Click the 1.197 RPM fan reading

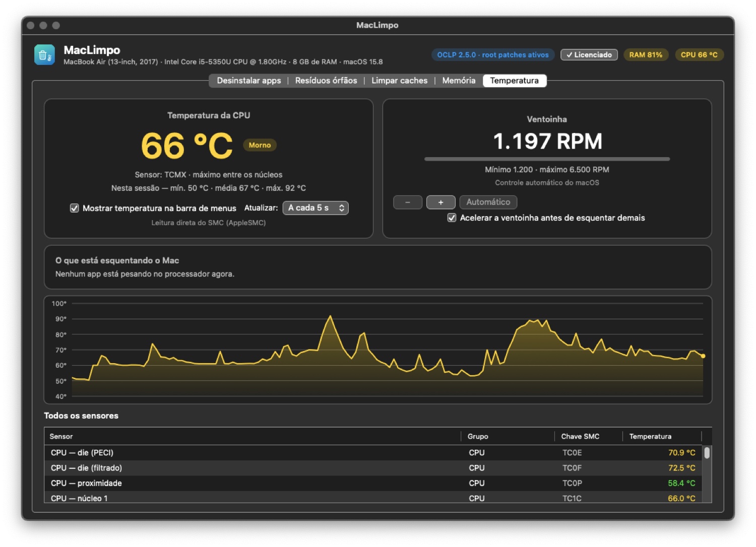tap(547, 142)
